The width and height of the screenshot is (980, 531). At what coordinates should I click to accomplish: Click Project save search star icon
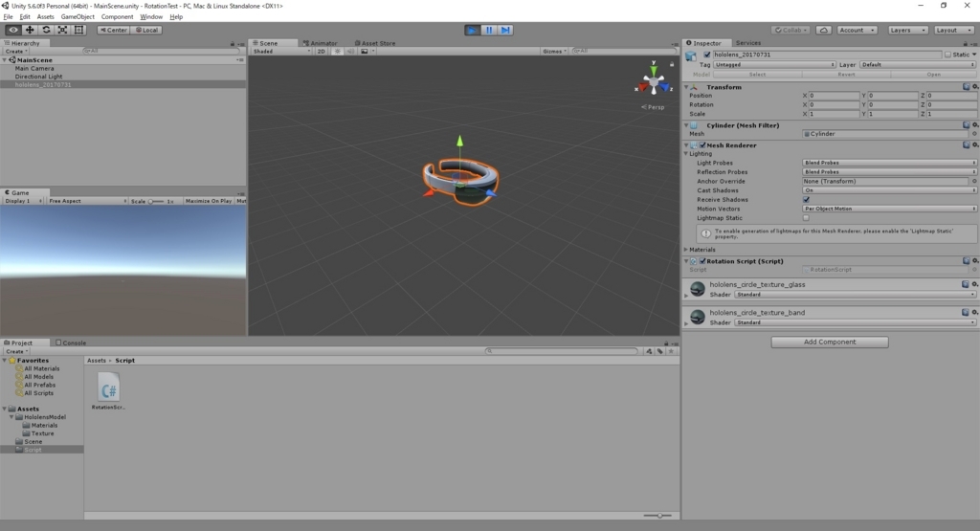[x=671, y=351]
